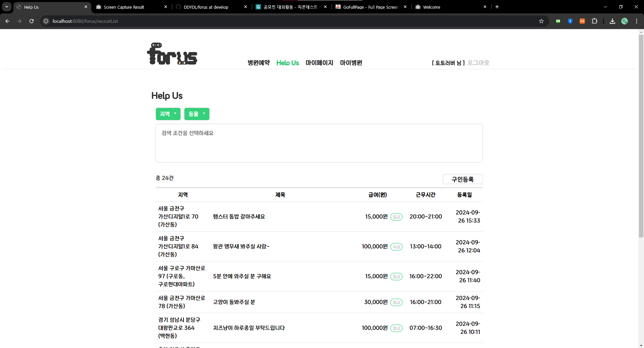Open post 햄스터 톱밥 갈아주세요
This screenshot has width=644, height=348.
239,217
